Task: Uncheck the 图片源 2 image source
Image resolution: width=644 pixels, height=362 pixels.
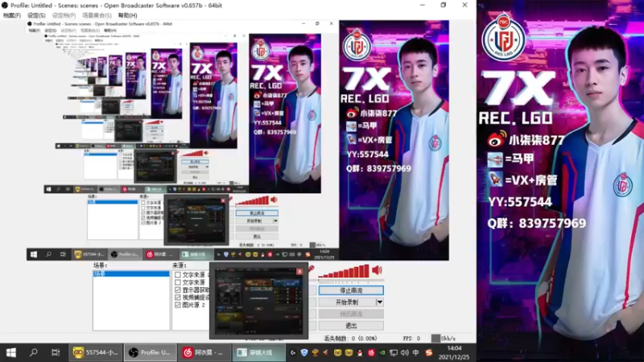Action: point(178,305)
